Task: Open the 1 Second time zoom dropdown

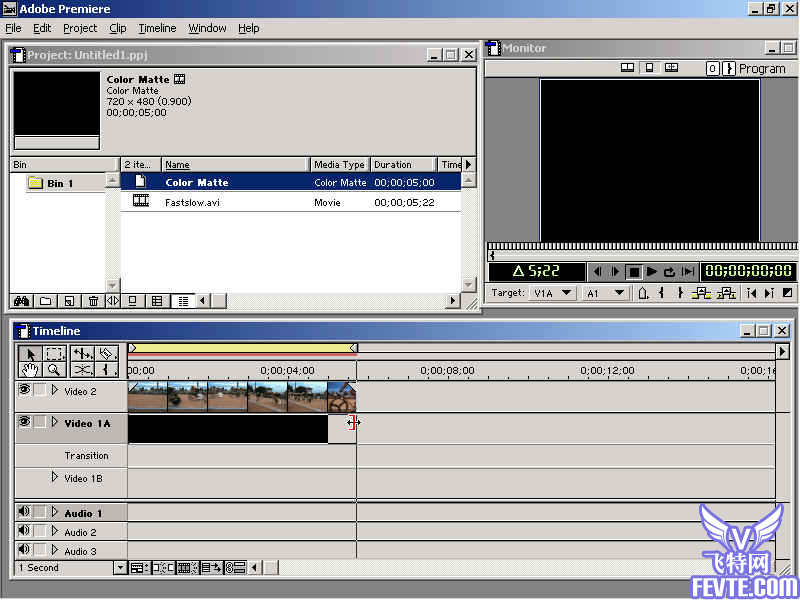Action: (x=119, y=567)
